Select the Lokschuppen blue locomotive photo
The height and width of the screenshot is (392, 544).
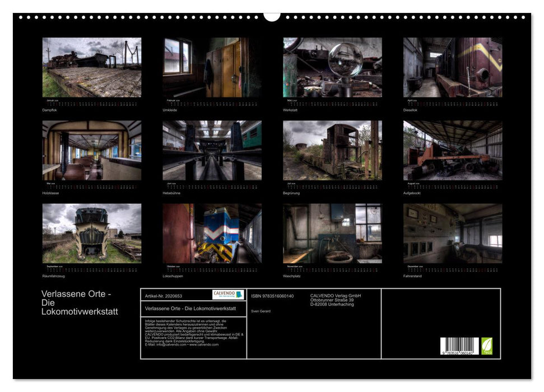pos(212,233)
